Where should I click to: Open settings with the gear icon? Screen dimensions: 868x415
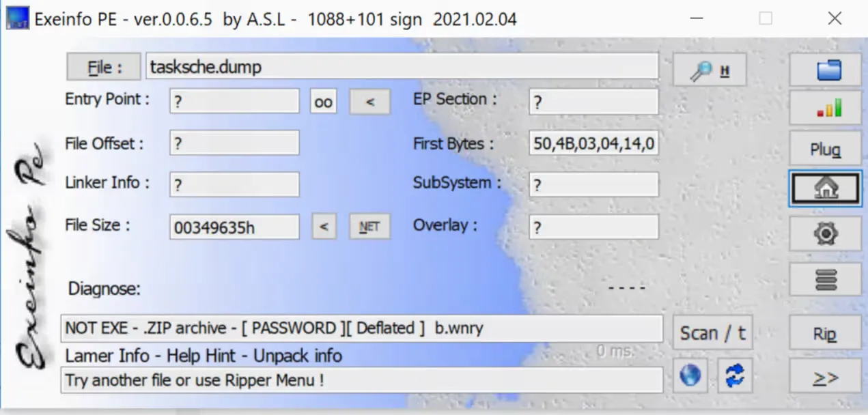[x=825, y=234]
